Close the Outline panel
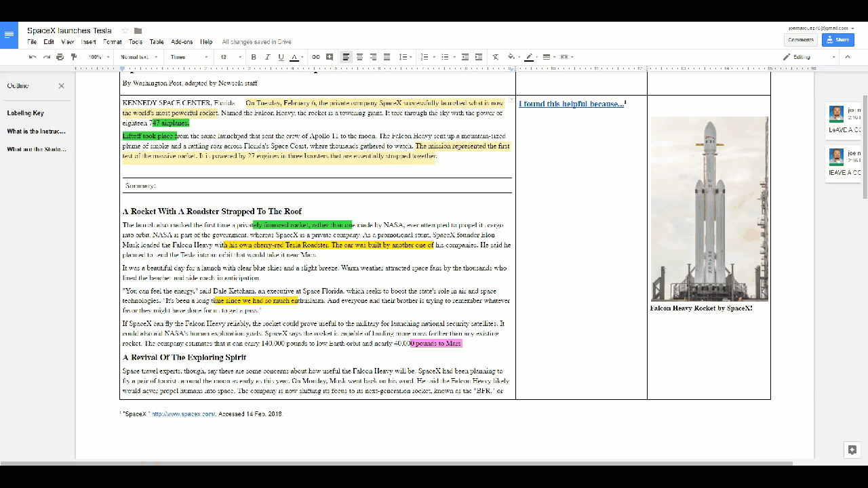 (61, 86)
